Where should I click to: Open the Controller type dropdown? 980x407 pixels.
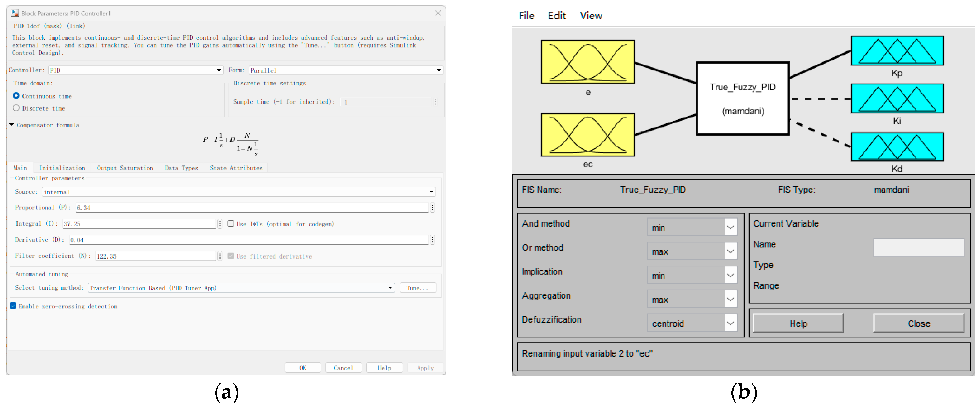coord(135,70)
